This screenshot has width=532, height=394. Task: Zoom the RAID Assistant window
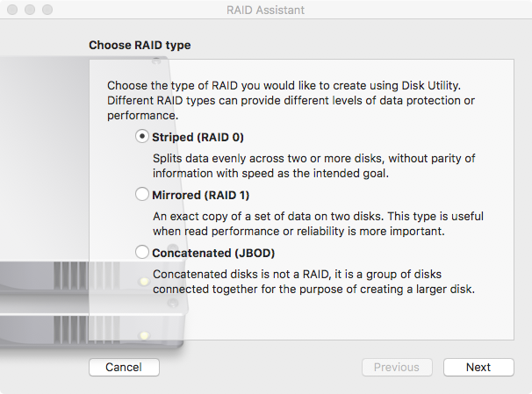tap(48, 11)
